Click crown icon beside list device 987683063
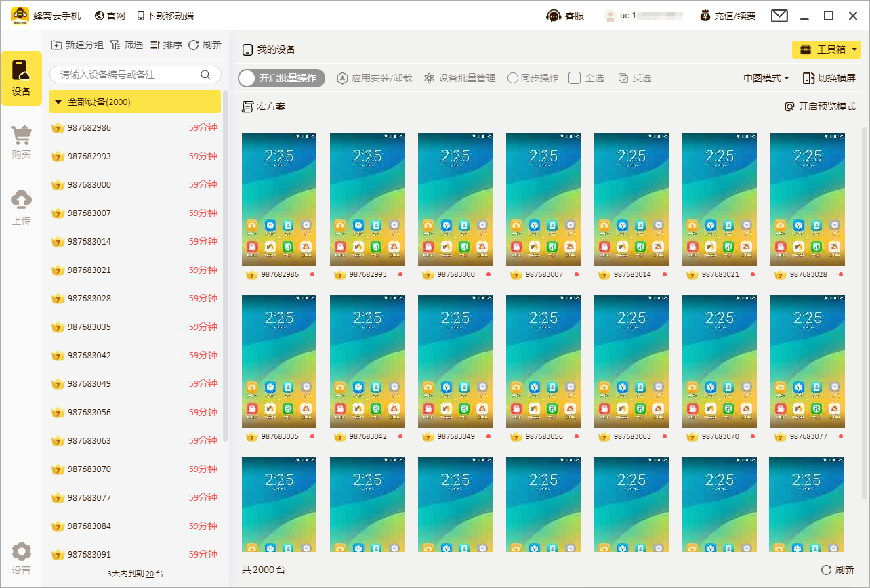The image size is (870, 588). tap(58, 441)
